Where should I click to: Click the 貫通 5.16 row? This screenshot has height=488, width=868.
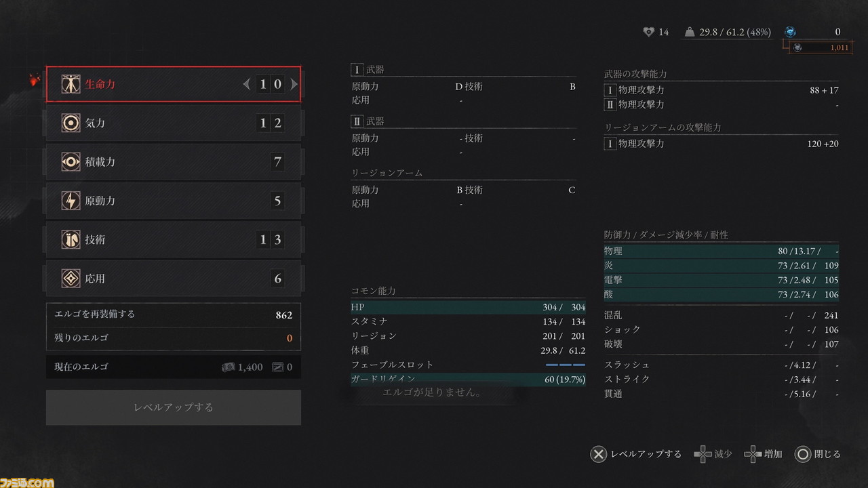722,393
